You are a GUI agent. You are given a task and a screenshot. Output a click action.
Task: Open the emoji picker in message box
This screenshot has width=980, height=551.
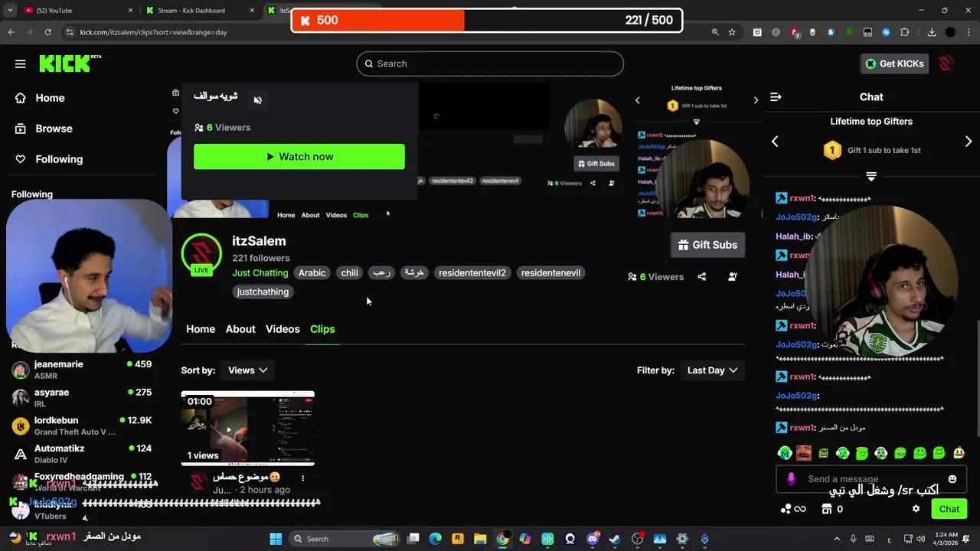(952, 479)
